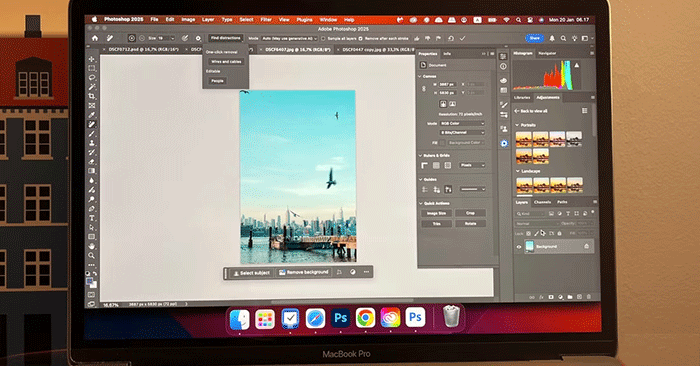Open the notifications bell icon
Viewport: 700px width, 366px height.
[x=552, y=38]
